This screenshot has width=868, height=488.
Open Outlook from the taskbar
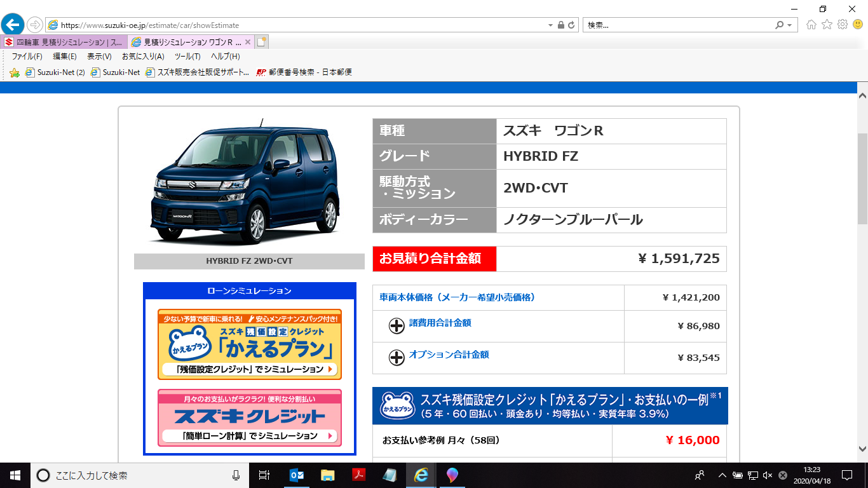tap(296, 475)
